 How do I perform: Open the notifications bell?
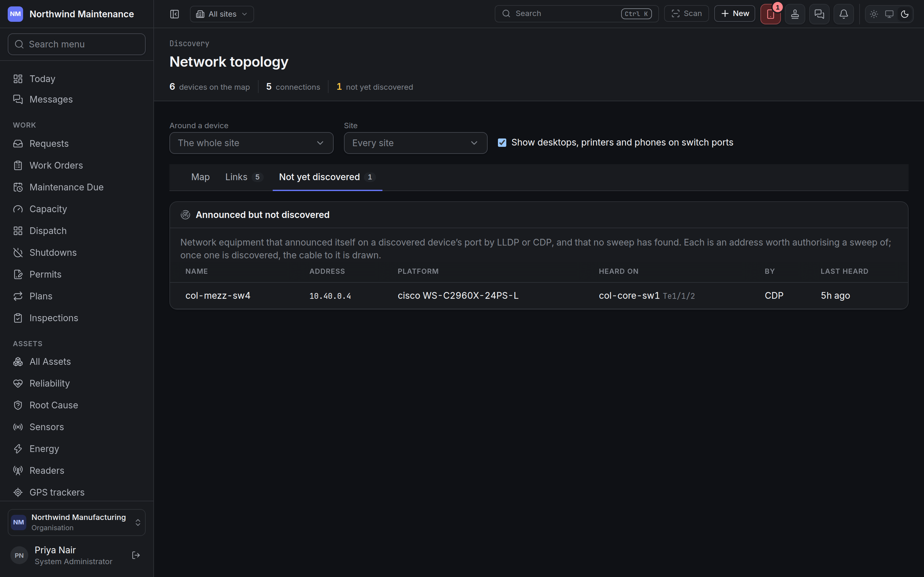tap(844, 14)
